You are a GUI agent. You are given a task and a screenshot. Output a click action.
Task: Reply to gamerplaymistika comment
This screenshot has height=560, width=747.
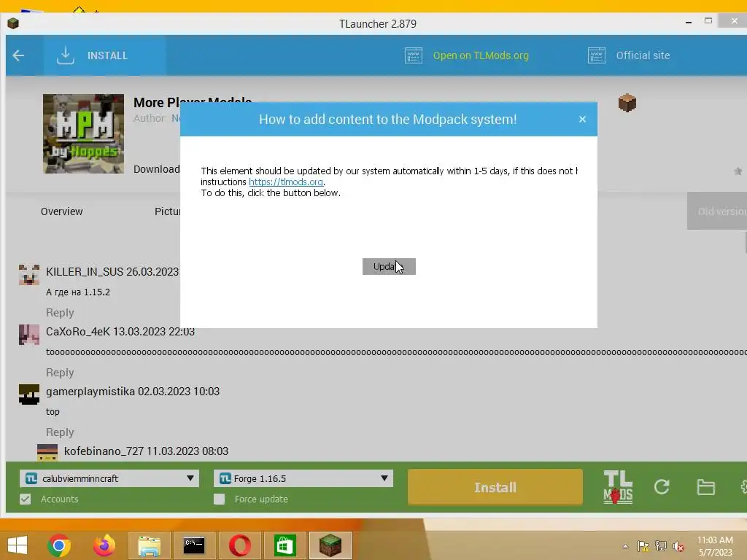click(x=60, y=432)
